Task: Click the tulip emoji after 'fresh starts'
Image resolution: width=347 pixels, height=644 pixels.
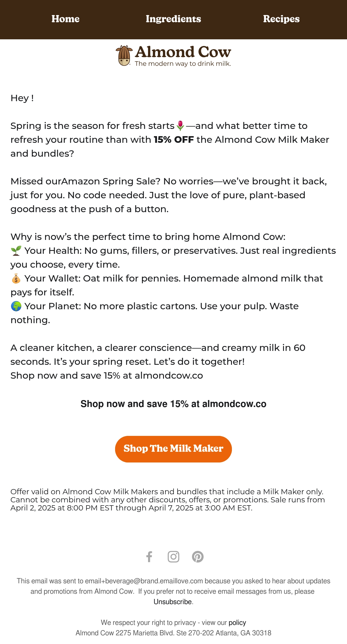Action: click(x=180, y=125)
